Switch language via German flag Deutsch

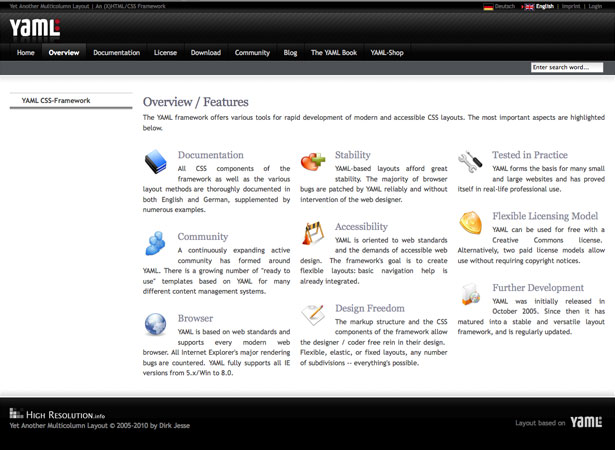(x=499, y=6)
